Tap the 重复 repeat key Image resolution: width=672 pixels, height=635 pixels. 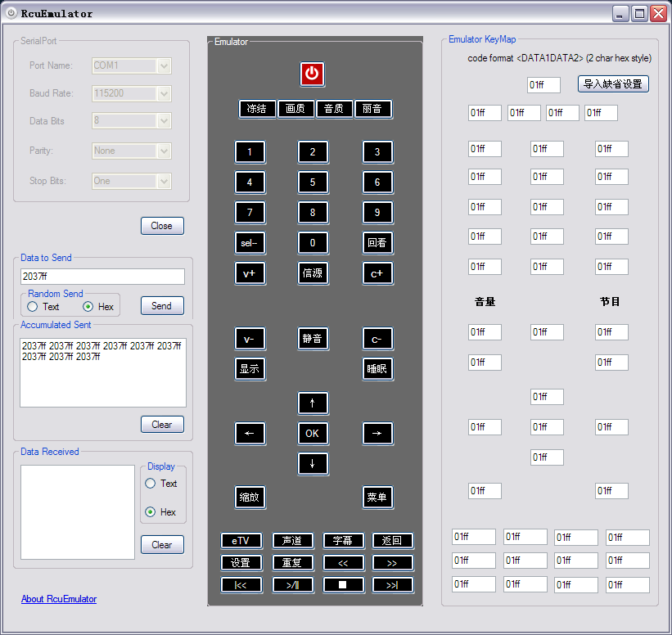(293, 563)
